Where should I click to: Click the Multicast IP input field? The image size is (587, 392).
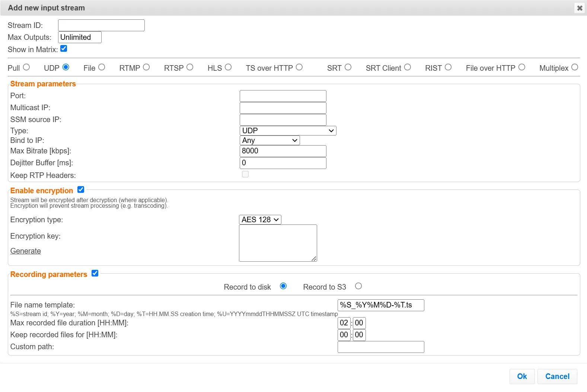click(283, 108)
